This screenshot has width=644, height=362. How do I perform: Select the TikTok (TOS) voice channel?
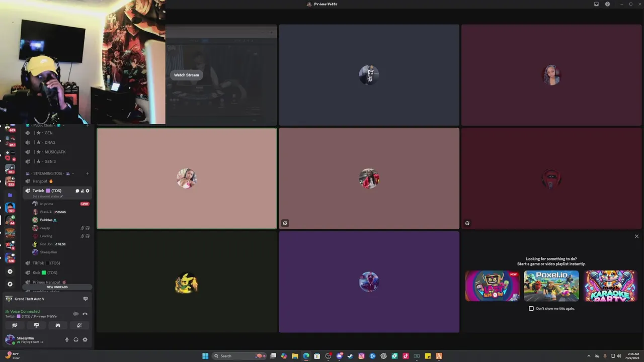point(58,263)
